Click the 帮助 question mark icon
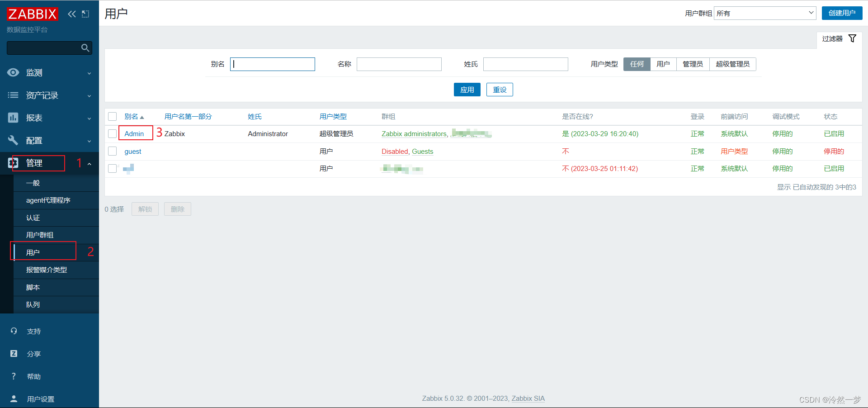 point(14,376)
